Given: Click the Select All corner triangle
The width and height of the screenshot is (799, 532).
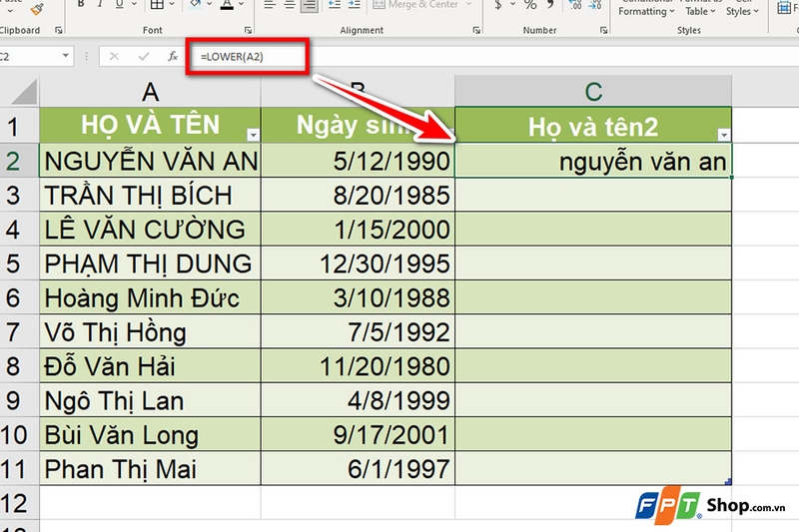Looking at the screenshot, I should (24, 92).
